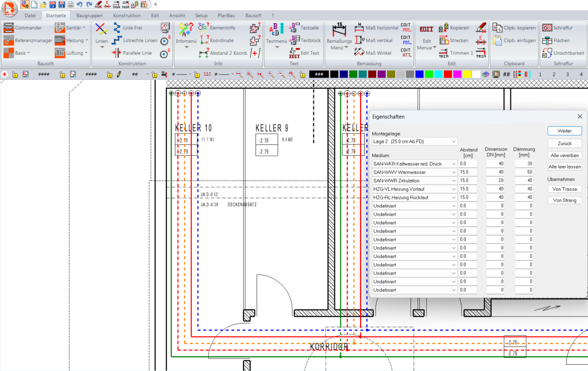The width and height of the screenshot is (588, 371).
Task: Click Dimension DN field for SAN-WWR Zirkulation
Action: [495, 180]
